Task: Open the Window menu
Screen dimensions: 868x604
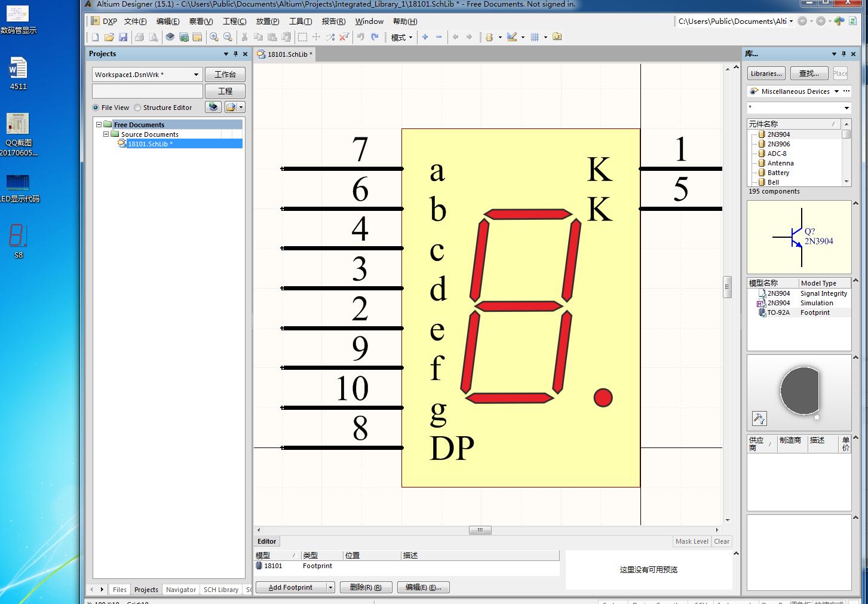Action: [x=369, y=21]
